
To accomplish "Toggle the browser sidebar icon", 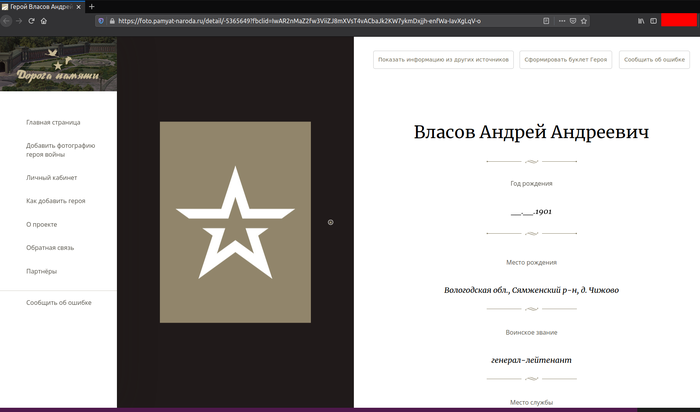I will point(654,20).
